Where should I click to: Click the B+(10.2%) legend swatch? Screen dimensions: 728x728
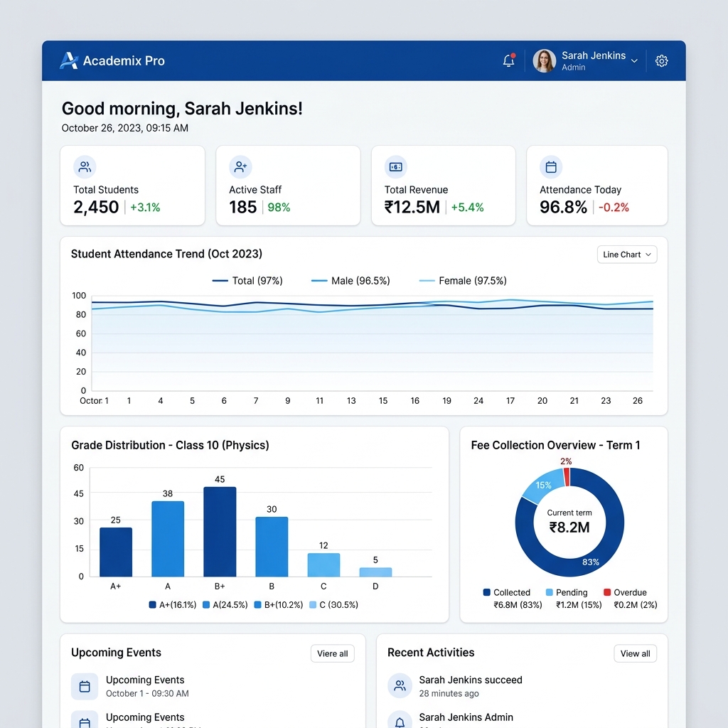pyautogui.click(x=257, y=604)
